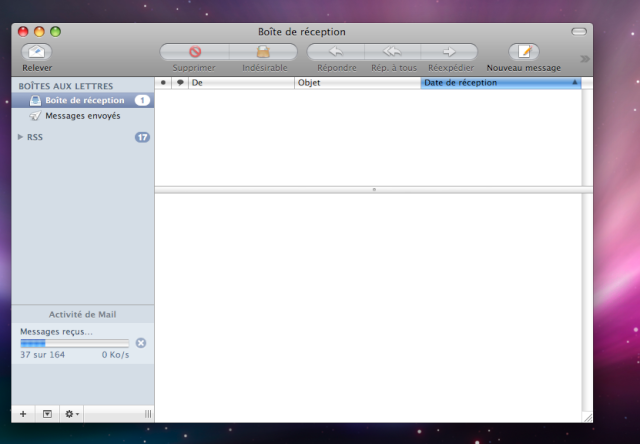
Task: Click the message list vertical scrollbar
Action: (x=587, y=138)
